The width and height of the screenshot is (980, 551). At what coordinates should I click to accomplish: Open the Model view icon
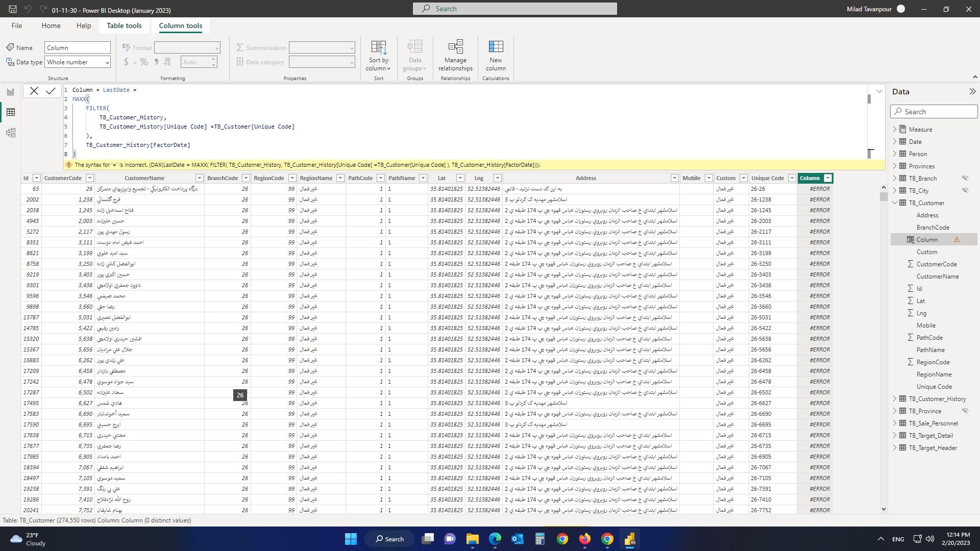11,133
